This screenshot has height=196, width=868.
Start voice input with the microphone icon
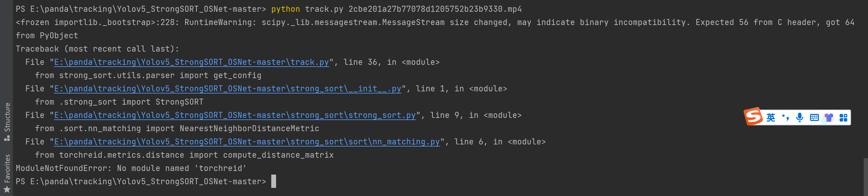(799, 117)
